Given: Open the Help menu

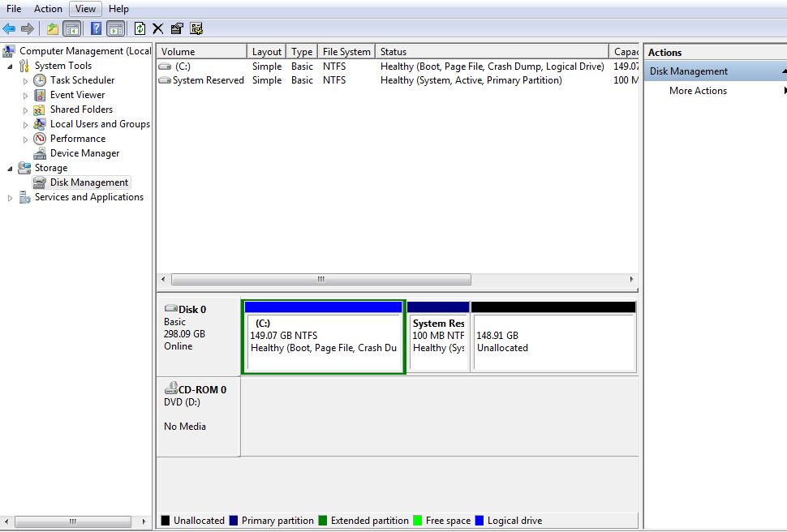Looking at the screenshot, I should 118,9.
